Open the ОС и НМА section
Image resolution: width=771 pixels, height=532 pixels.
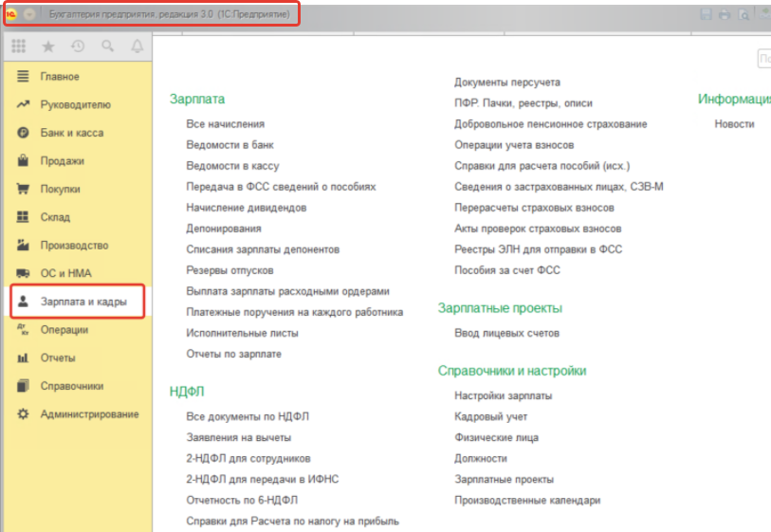click(65, 273)
